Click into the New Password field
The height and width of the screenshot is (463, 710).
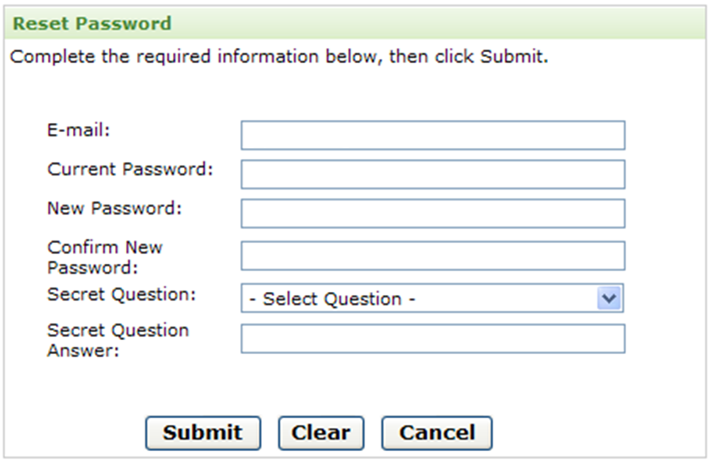coord(432,213)
